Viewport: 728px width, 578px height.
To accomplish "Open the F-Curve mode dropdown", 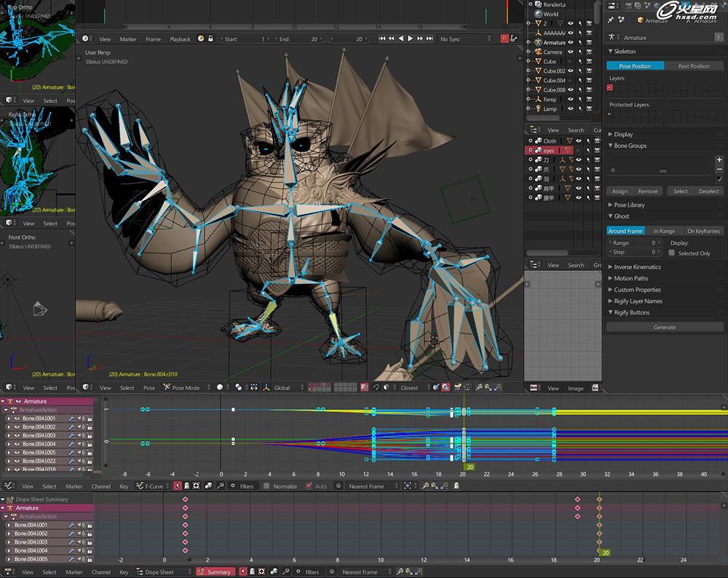I will point(153,486).
